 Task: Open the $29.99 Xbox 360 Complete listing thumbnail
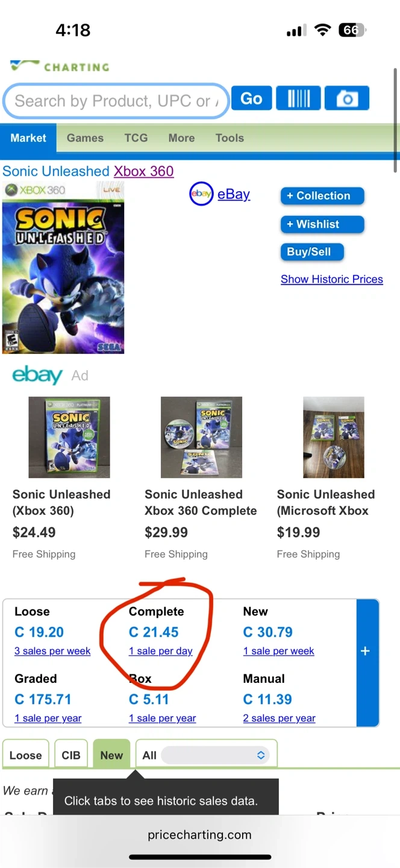click(x=201, y=437)
